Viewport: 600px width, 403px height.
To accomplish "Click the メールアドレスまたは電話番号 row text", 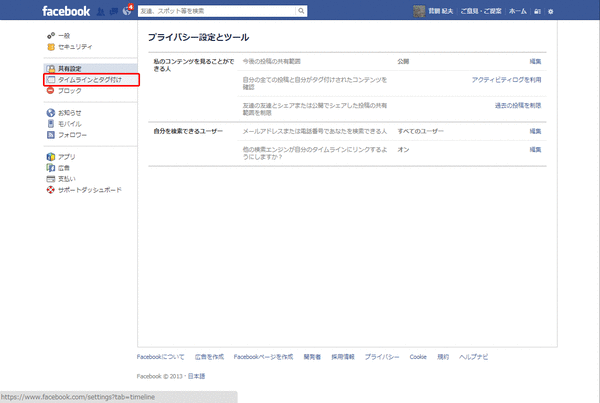I will pos(315,131).
